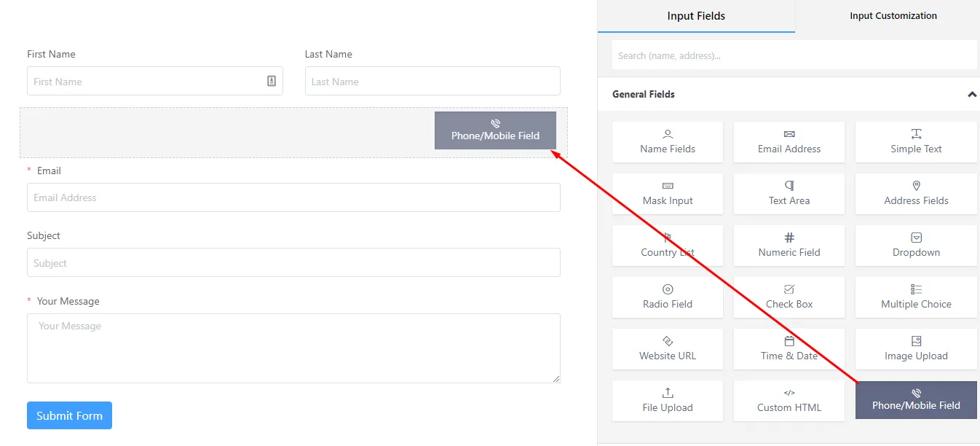Image resolution: width=980 pixels, height=446 pixels.
Task: Select the Simple Text field type
Action: pos(915,142)
